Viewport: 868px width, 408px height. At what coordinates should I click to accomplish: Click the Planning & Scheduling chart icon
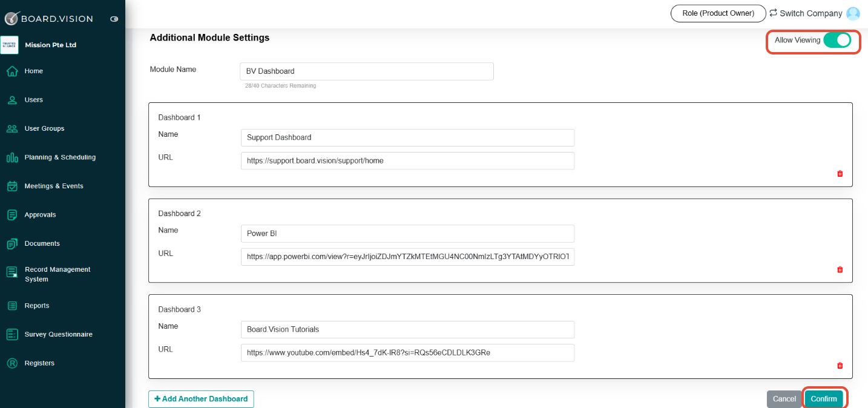[x=12, y=157]
